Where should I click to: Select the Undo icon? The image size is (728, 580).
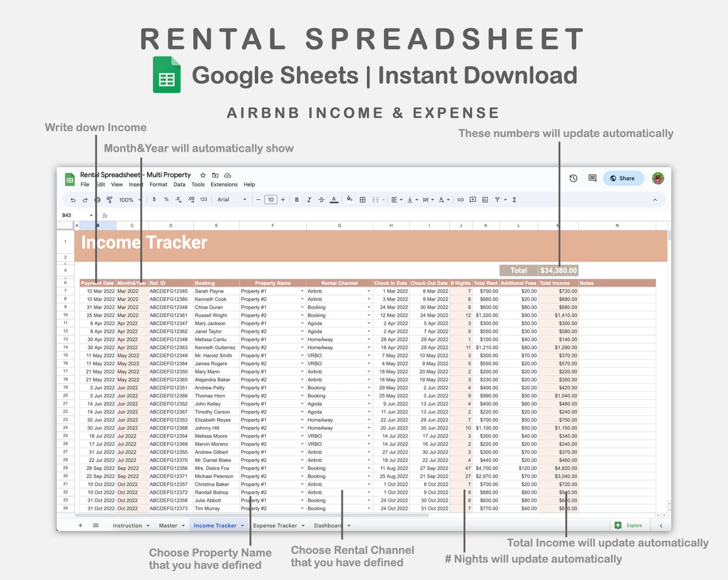73,199
